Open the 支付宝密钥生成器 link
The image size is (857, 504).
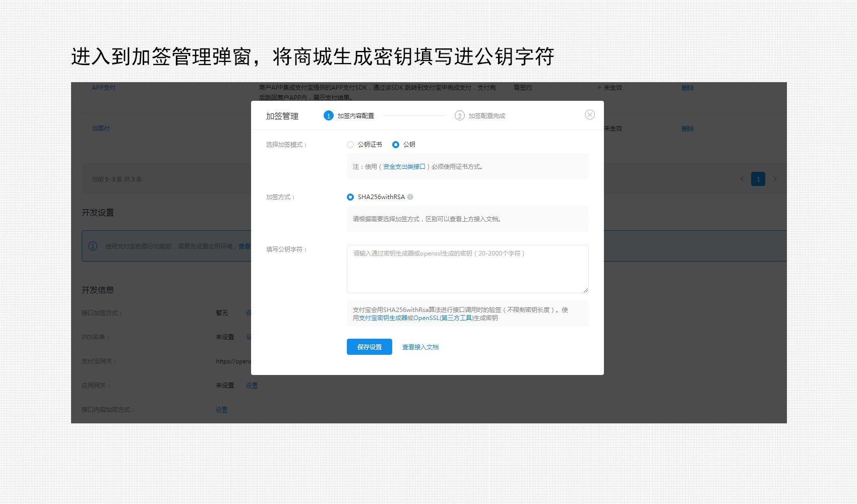383,318
